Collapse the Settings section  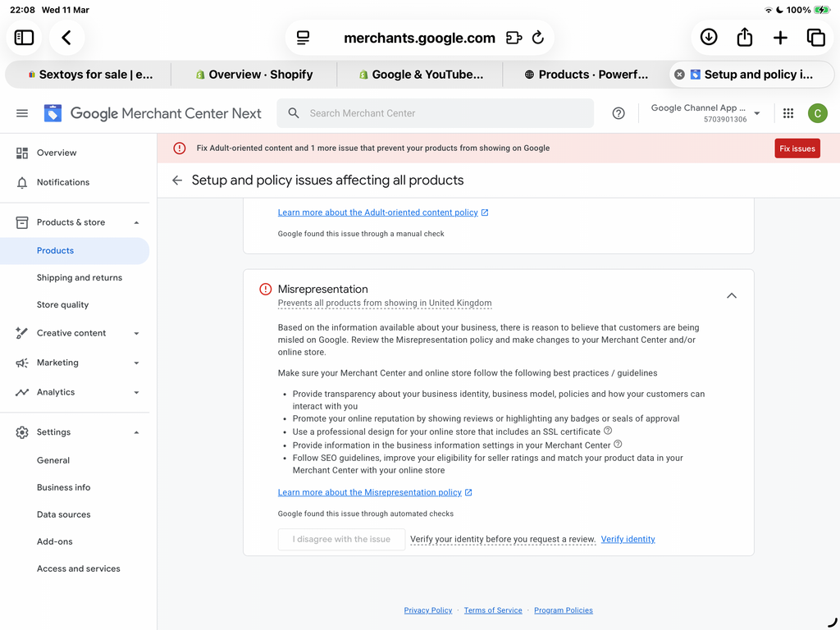pos(136,432)
